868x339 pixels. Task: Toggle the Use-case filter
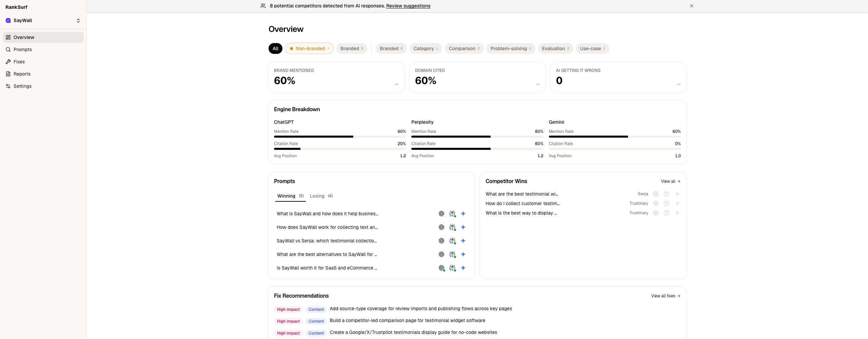click(592, 48)
